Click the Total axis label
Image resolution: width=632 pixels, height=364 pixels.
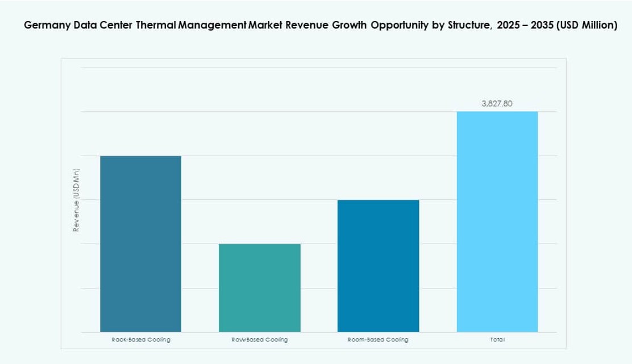tap(497, 338)
